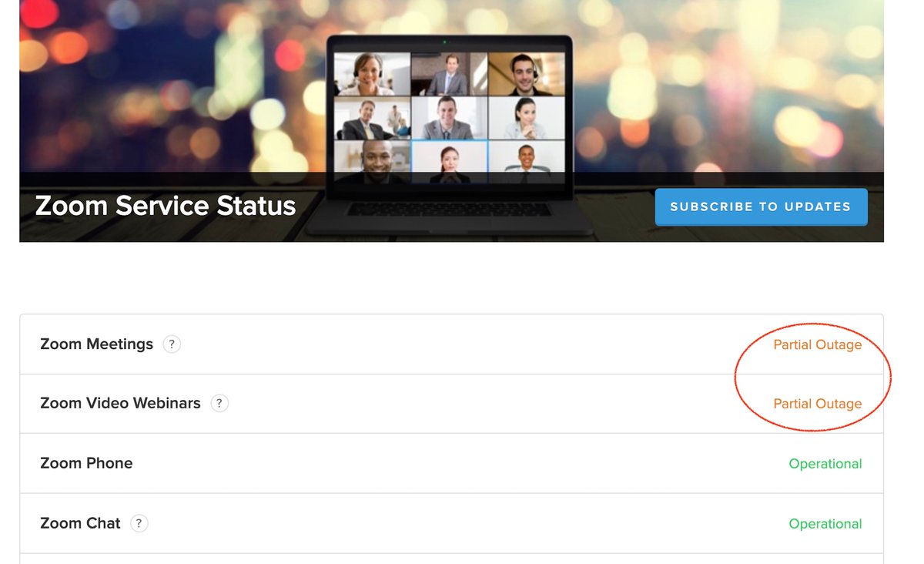
Task: Click Operational status for Zoom Chat
Action: coord(825,524)
